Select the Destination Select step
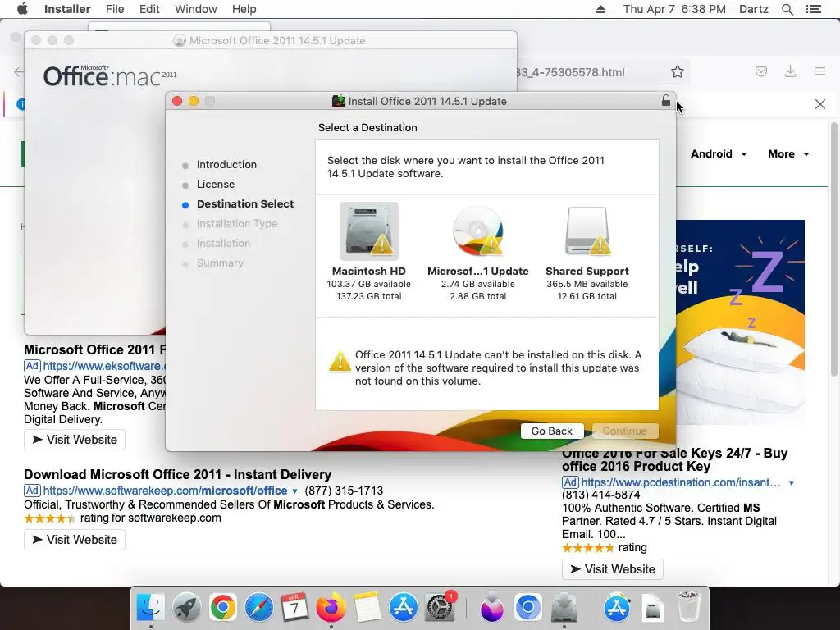The height and width of the screenshot is (630, 840). (244, 204)
